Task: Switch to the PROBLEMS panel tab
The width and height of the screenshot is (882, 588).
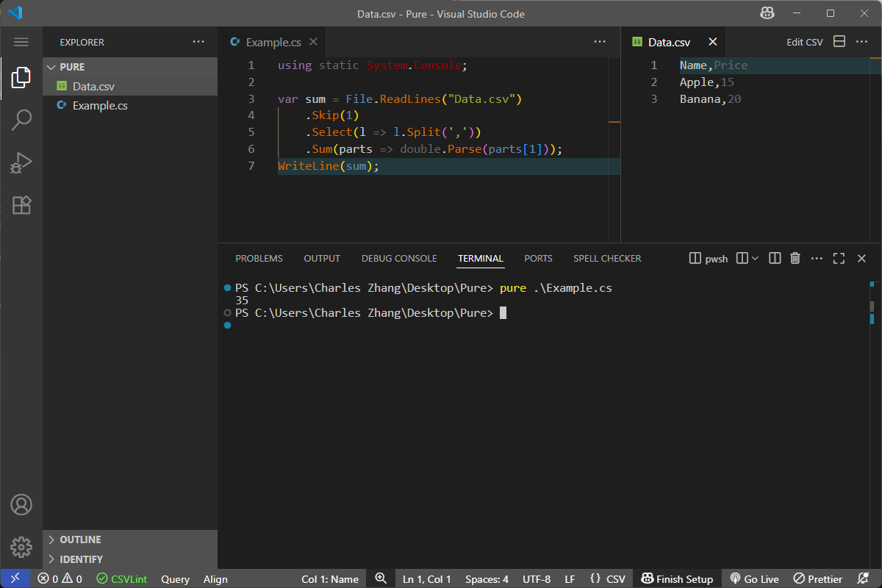Action: point(259,258)
